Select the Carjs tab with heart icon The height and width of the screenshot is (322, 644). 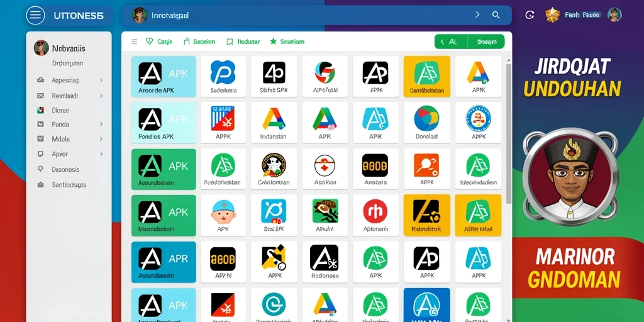[159, 42]
